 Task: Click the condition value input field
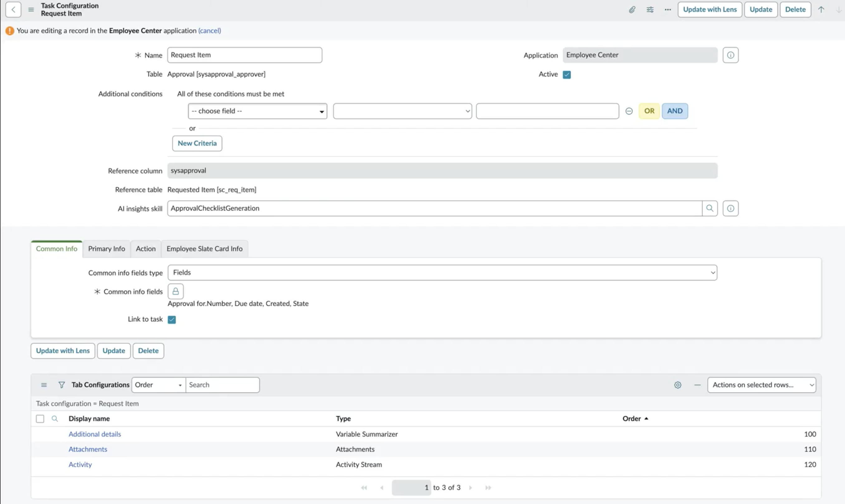(547, 111)
